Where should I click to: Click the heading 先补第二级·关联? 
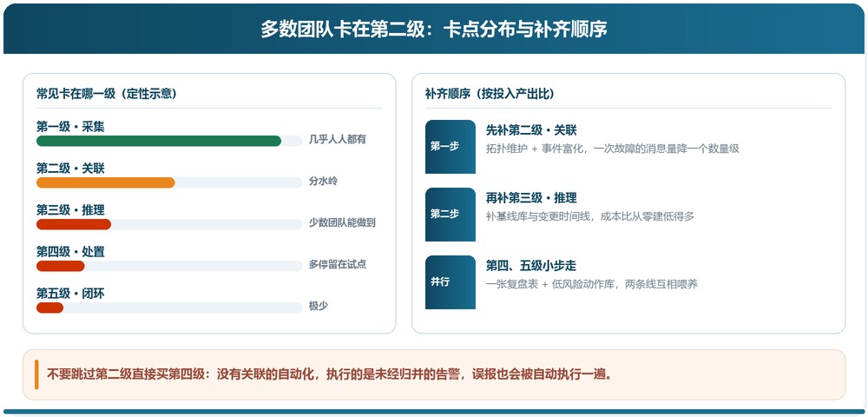tap(531, 130)
